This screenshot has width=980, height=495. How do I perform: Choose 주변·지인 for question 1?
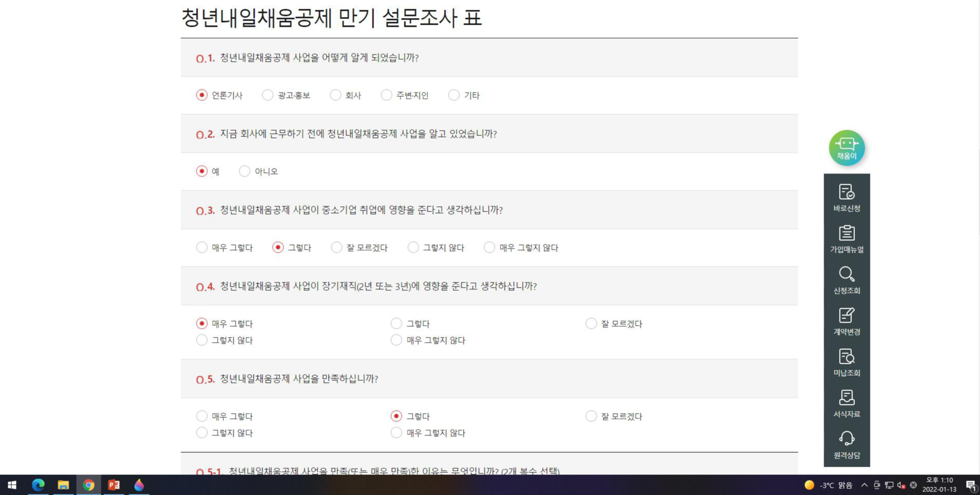[386, 95]
